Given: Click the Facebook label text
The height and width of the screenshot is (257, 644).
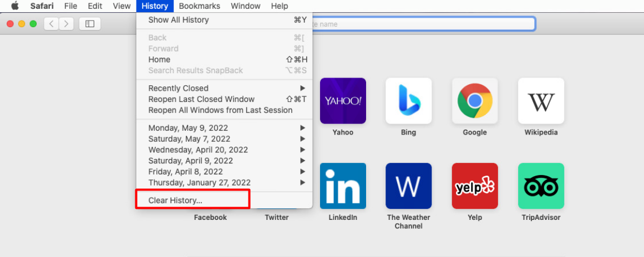Looking at the screenshot, I should click(x=210, y=217).
